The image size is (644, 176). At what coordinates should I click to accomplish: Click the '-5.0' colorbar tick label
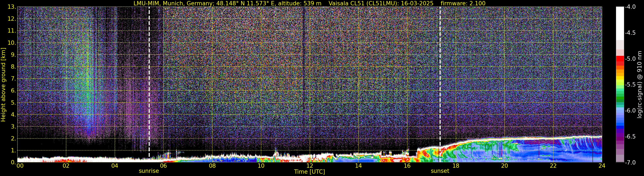point(630,59)
